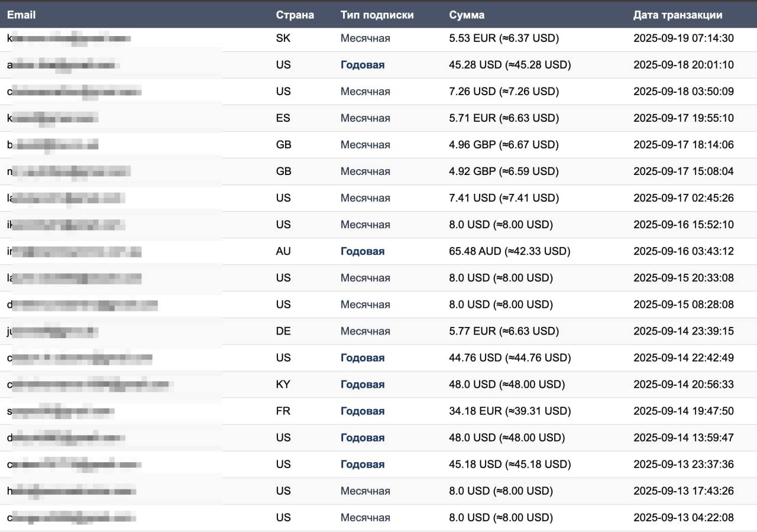The image size is (757, 532).
Task: Click the SK country cell
Action: (x=283, y=38)
